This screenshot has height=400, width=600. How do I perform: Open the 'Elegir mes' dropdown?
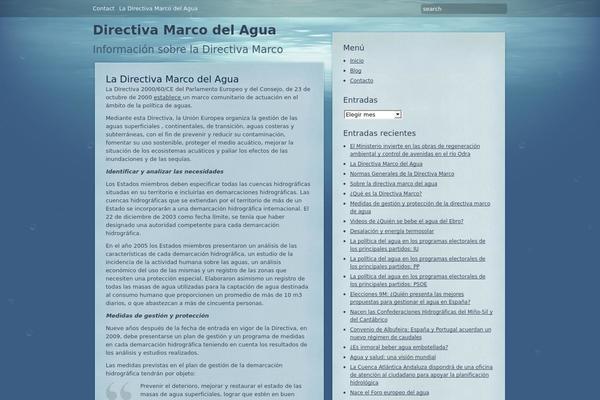[x=372, y=114]
